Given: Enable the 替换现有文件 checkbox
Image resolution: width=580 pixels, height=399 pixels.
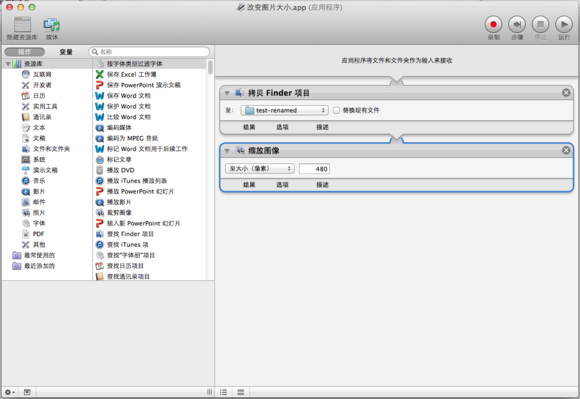Looking at the screenshot, I should [336, 110].
